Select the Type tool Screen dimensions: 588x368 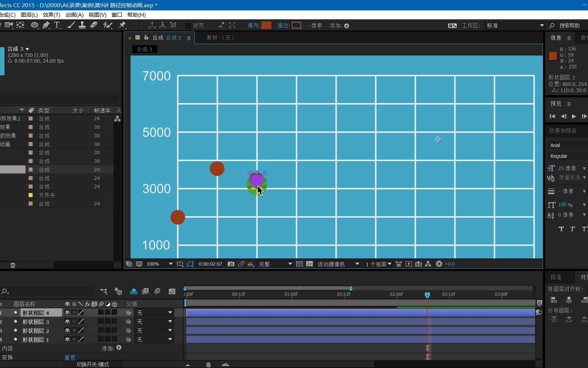pyautogui.click(x=57, y=25)
